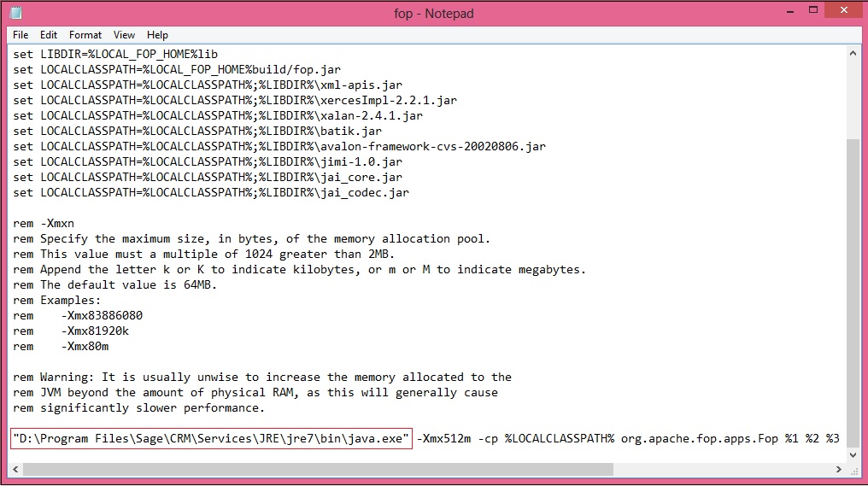Click the horizontal scrollbar left arrow
Viewport: 868px width, 486px height.
pyautogui.click(x=17, y=470)
